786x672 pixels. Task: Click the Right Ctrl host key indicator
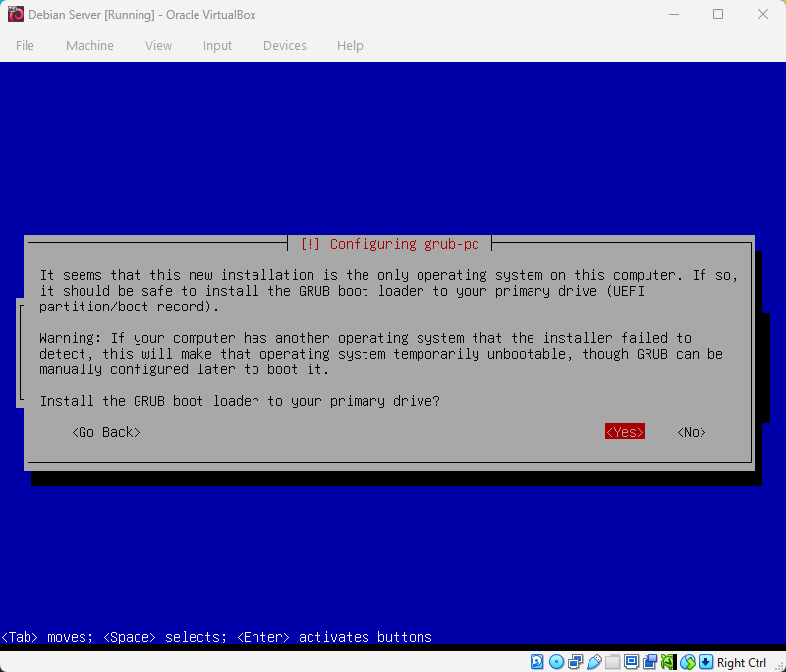[741, 661]
